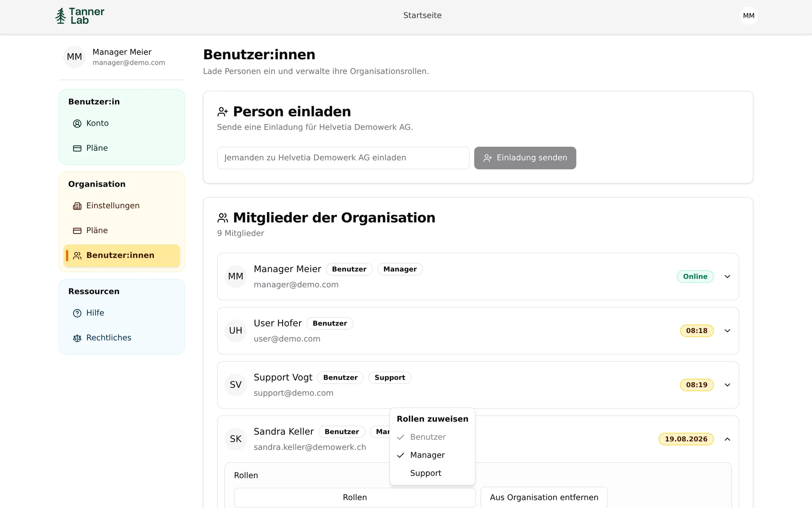Open Pläne under Organisation
Image resolution: width=812 pixels, height=508 pixels.
pyautogui.click(x=122, y=230)
